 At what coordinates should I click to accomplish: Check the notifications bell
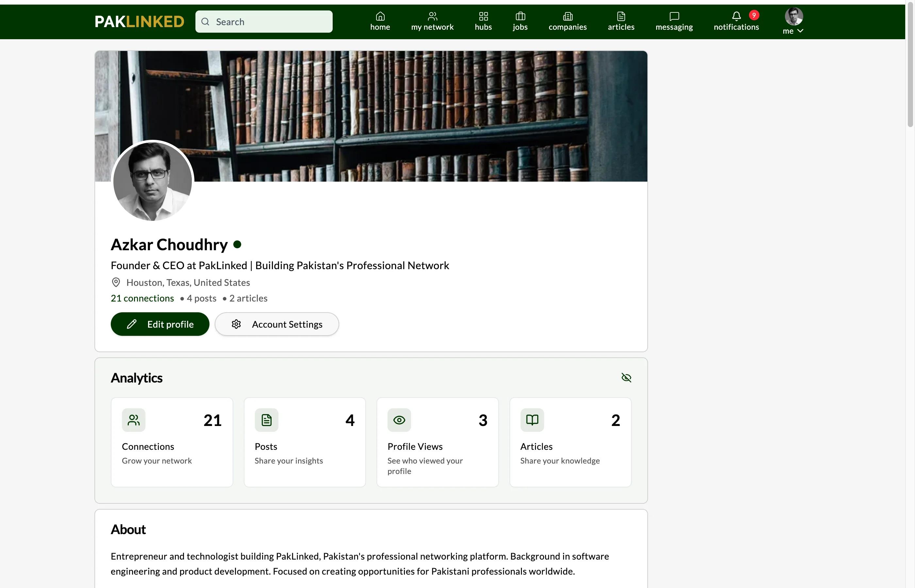(x=736, y=21)
